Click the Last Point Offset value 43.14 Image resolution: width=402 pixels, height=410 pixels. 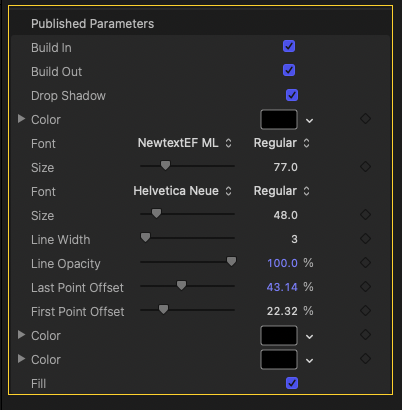tap(282, 287)
